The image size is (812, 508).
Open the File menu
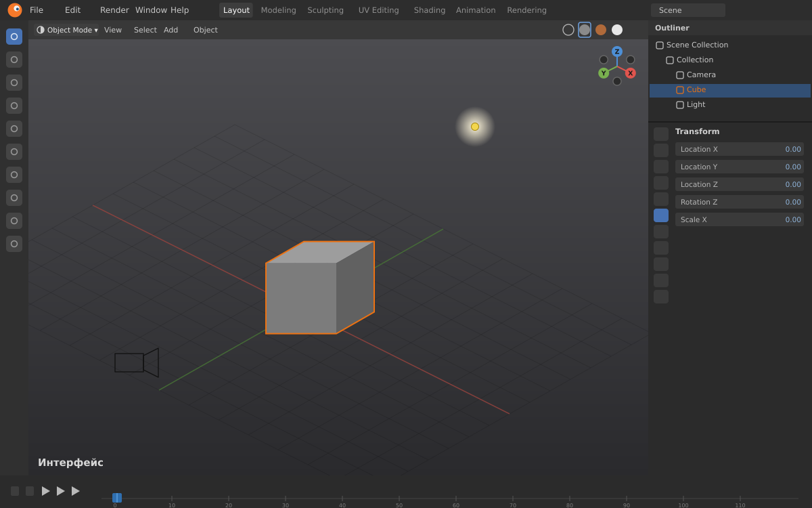point(37,10)
